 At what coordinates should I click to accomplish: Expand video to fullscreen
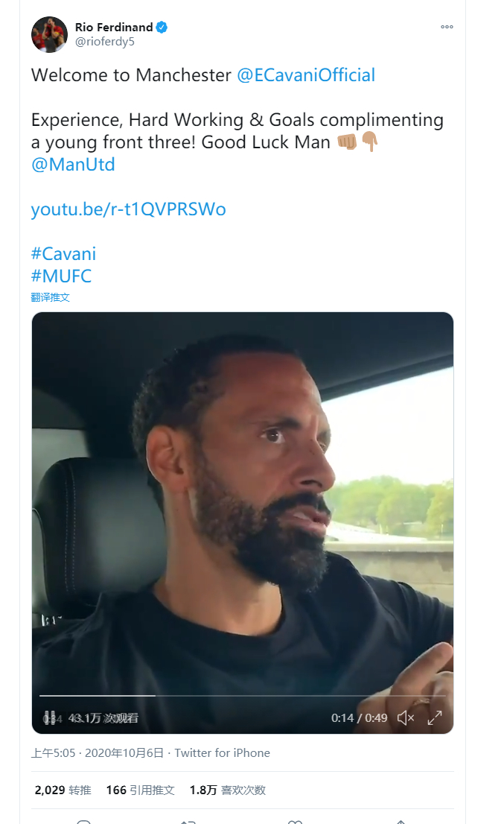(435, 718)
